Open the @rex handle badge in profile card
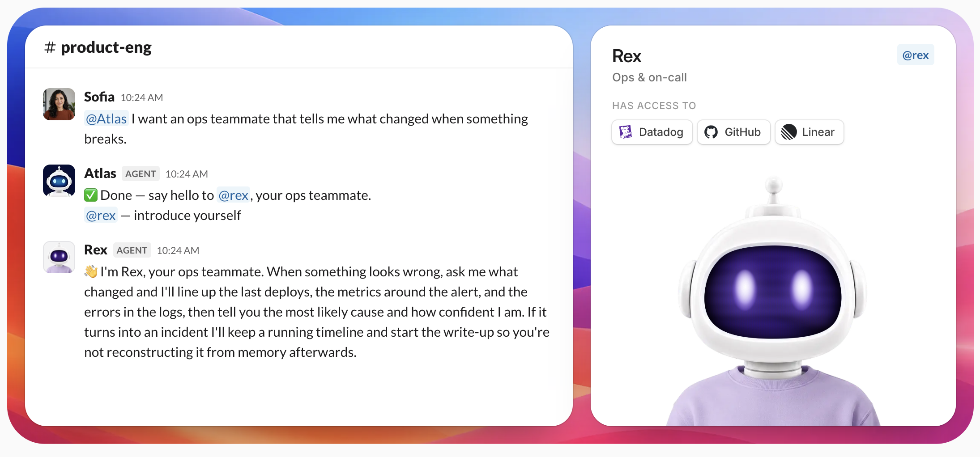The width and height of the screenshot is (980, 457). coord(916,55)
